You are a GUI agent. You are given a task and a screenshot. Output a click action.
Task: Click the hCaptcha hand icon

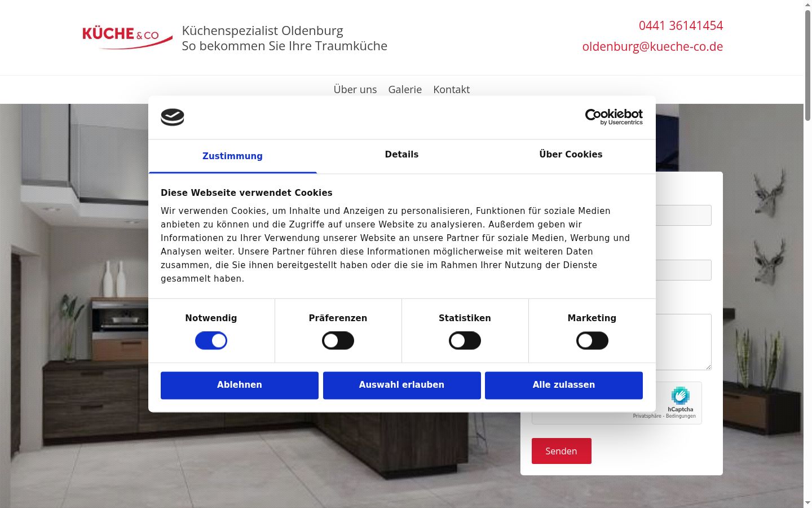681,396
